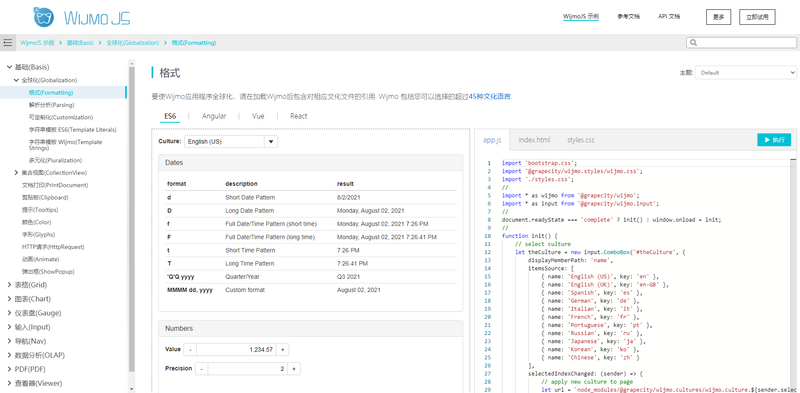The image size is (800, 393).
Task: Decrease Value with minus button
Action: [190, 350]
